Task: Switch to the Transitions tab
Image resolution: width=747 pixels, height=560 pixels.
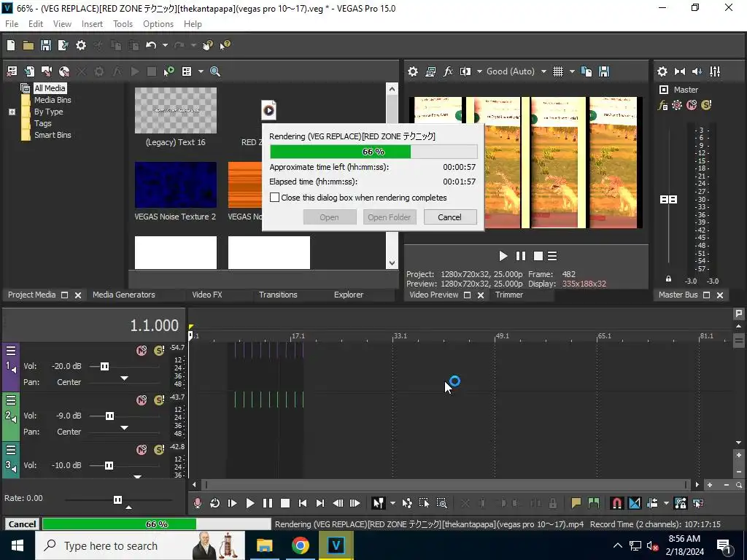Action: [x=278, y=295]
